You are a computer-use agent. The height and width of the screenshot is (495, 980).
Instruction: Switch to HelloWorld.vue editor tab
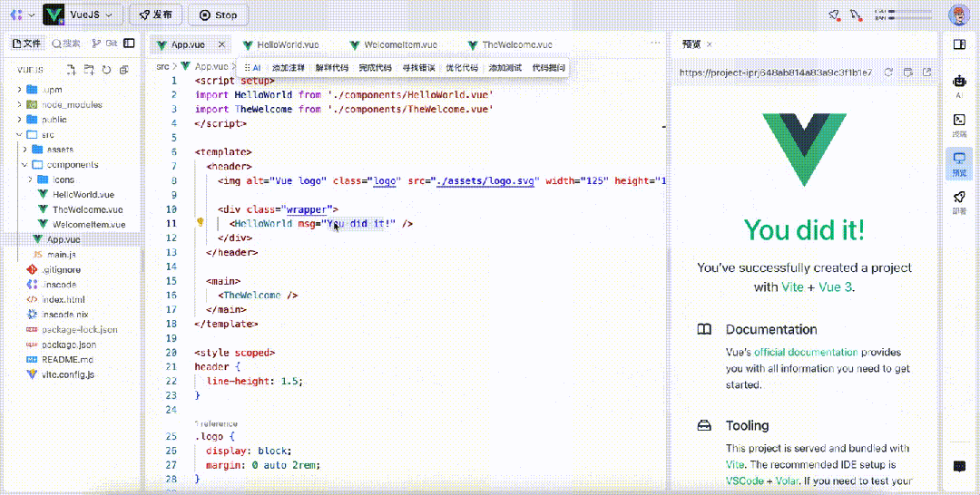pos(280,45)
